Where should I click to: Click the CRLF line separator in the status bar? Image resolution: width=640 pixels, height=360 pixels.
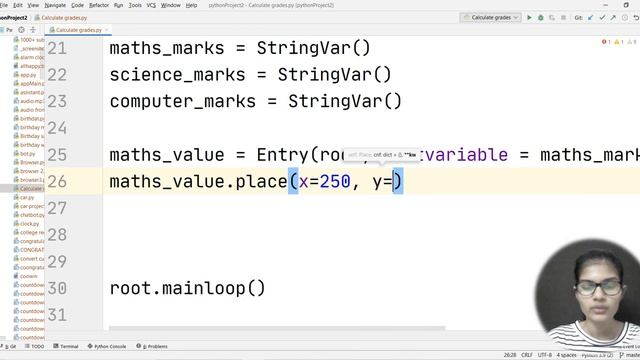[x=527, y=355]
